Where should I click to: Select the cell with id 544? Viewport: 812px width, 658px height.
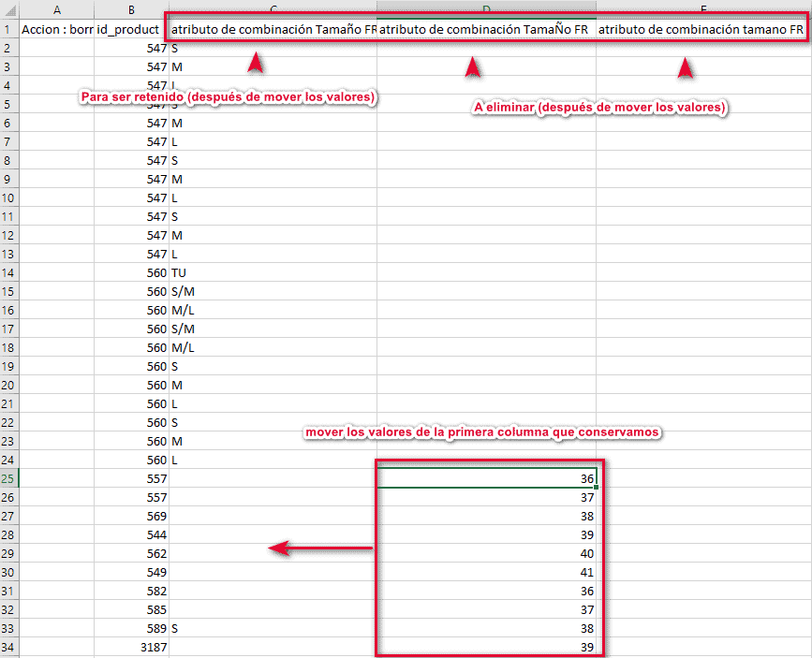pos(131,534)
